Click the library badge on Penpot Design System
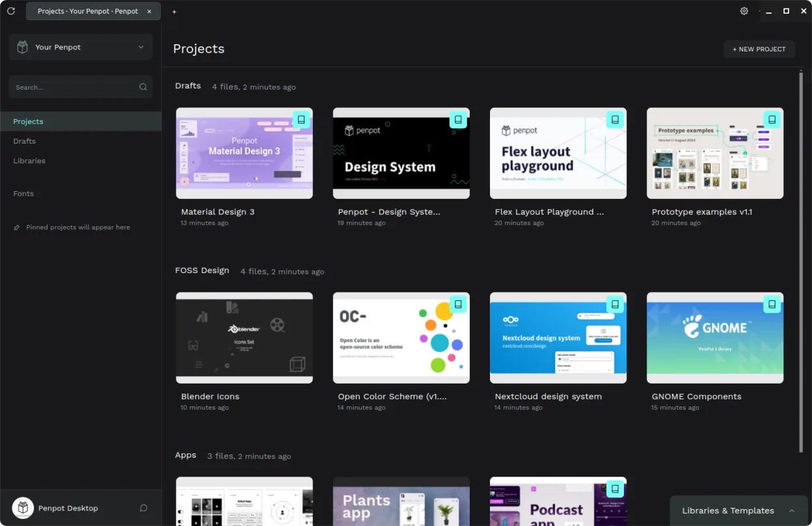 click(x=458, y=120)
